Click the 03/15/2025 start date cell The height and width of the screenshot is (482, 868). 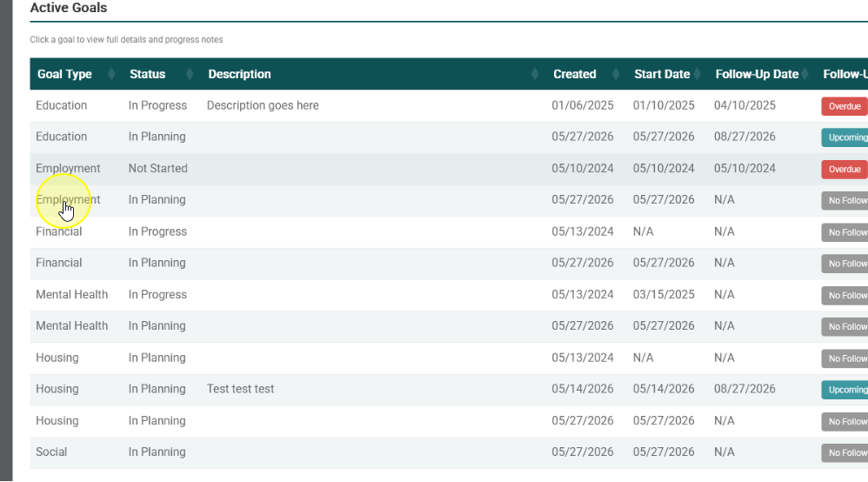point(664,294)
